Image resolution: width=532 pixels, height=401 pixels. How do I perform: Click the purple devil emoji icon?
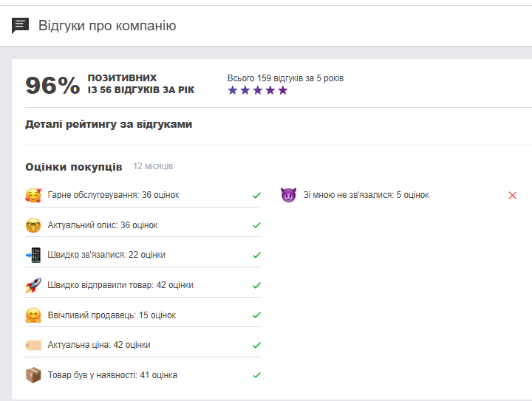pos(288,195)
